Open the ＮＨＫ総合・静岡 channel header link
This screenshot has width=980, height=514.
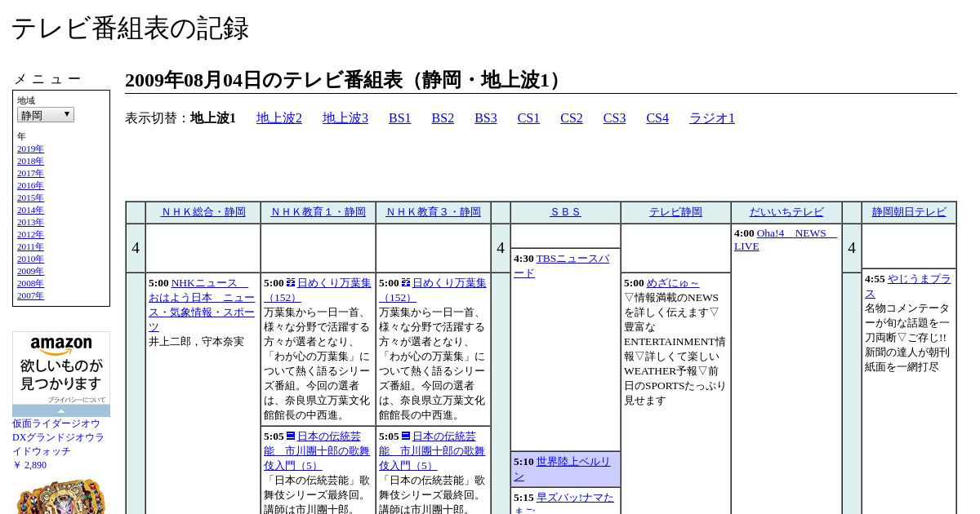tap(203, 212)
